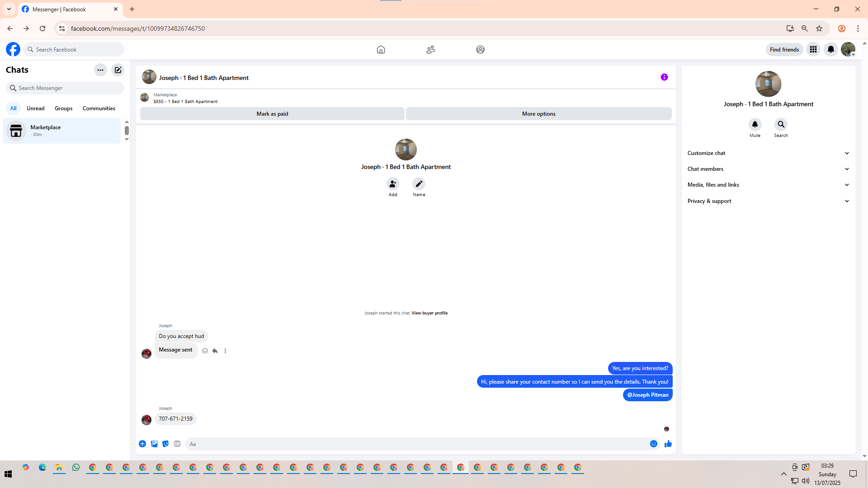The width and height of the screenshot is (868, 488).
Task: Open more actions plus icon
Action: [142, 444]
